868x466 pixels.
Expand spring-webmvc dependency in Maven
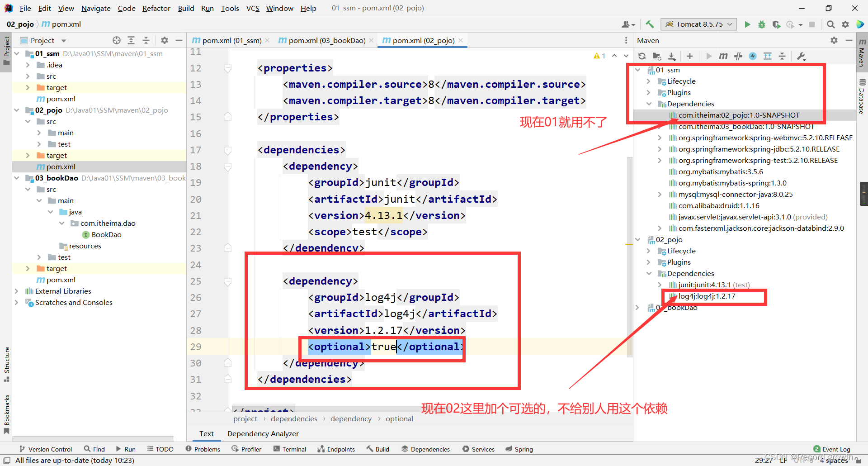[660, 138]
